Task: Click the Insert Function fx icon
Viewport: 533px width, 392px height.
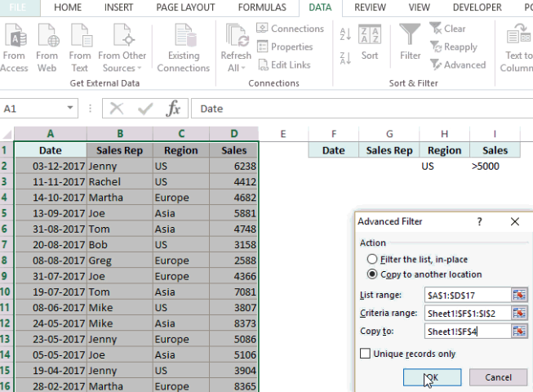Action: click(x=173, y=109)
